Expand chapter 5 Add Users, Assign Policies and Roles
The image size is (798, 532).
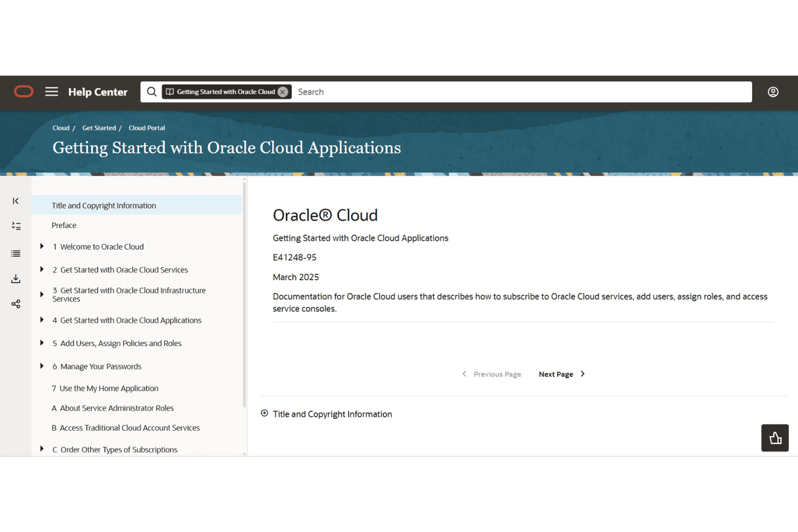tap(42, 343)
